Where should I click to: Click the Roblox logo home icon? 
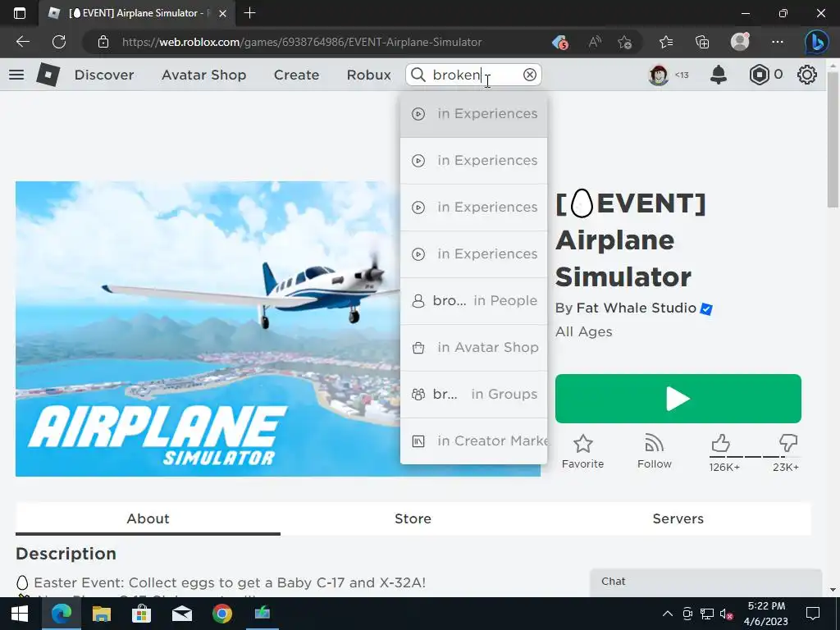48,75
